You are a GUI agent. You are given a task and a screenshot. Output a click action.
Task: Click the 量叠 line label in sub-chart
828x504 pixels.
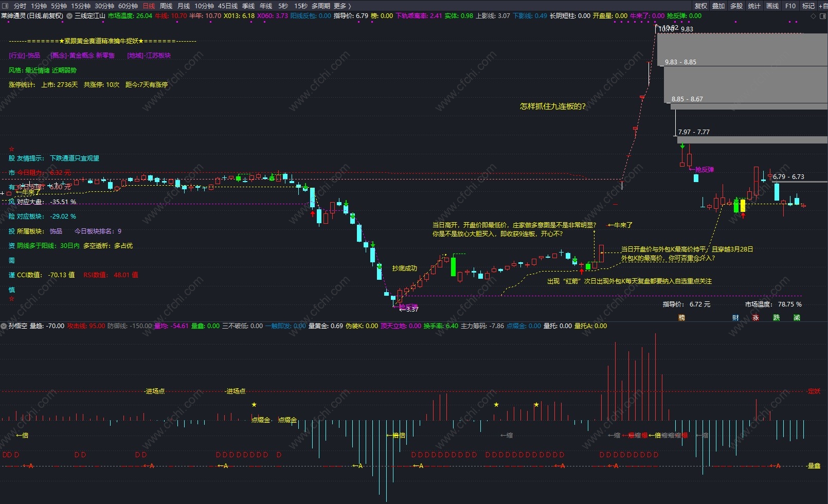pos(814,466)
